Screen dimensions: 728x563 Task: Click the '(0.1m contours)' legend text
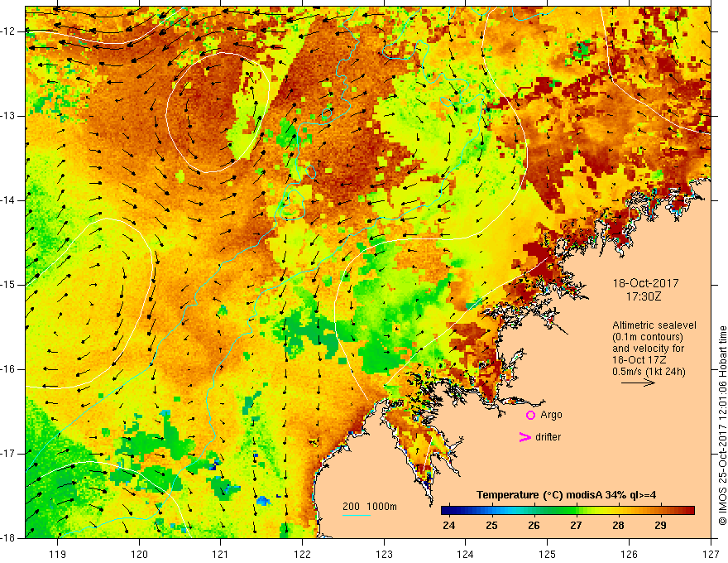(648, 337)
